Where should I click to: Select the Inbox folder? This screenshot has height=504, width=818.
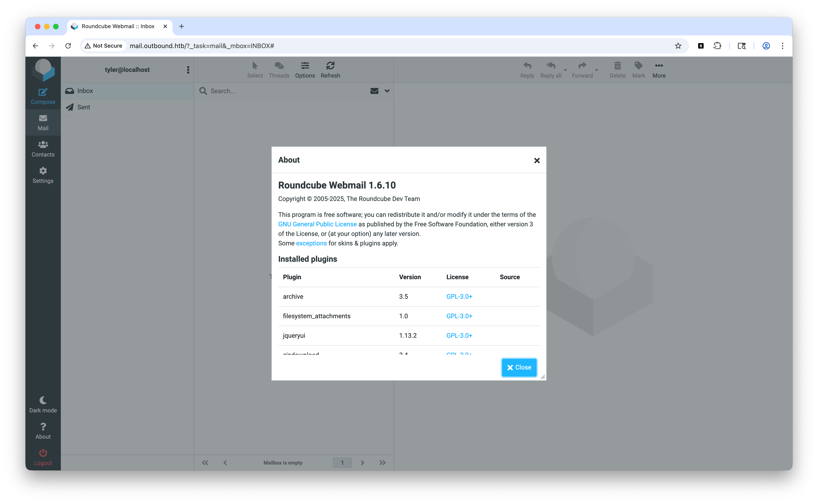pos(127,91)
